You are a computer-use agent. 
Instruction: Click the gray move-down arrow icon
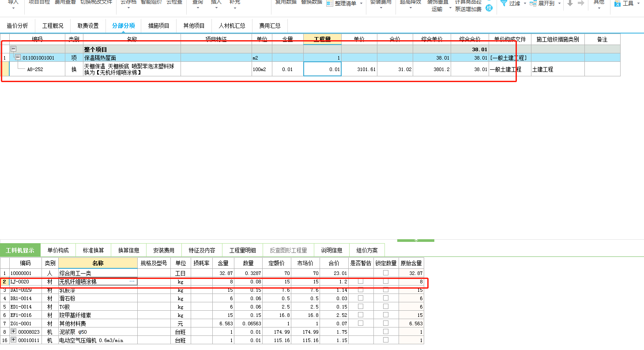[570, 3]
